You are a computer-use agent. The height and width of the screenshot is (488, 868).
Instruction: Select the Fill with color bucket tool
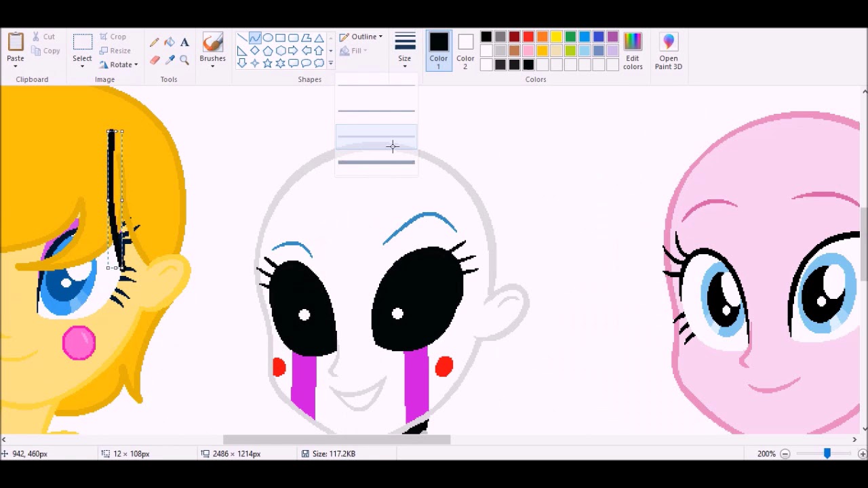click(170, 42)
